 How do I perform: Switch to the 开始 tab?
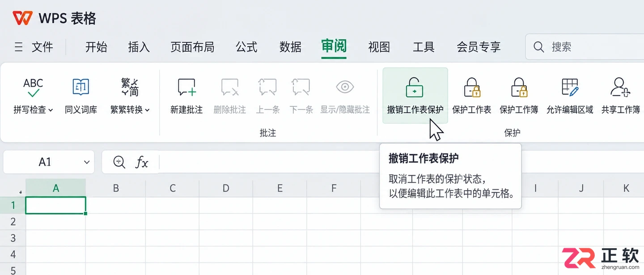click(96, 46)
